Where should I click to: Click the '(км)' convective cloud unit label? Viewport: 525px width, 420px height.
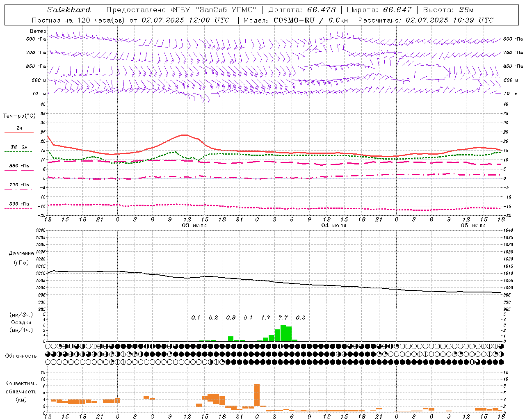coord(21,399)
